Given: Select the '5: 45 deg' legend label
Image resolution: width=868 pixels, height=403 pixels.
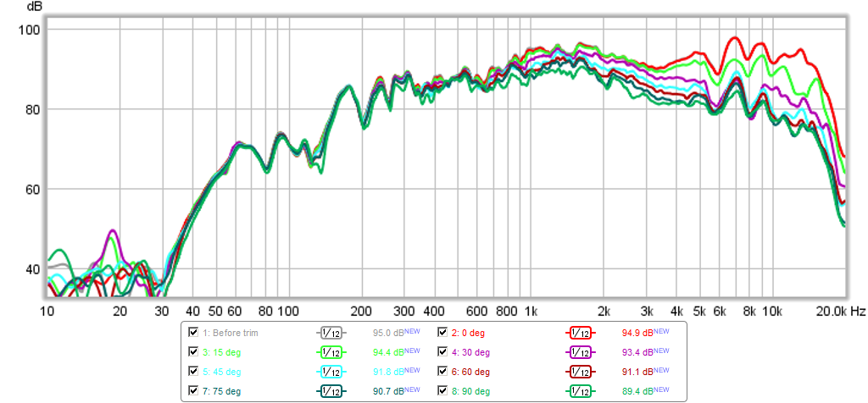Looking at the screenshot, I should point(221,372).
